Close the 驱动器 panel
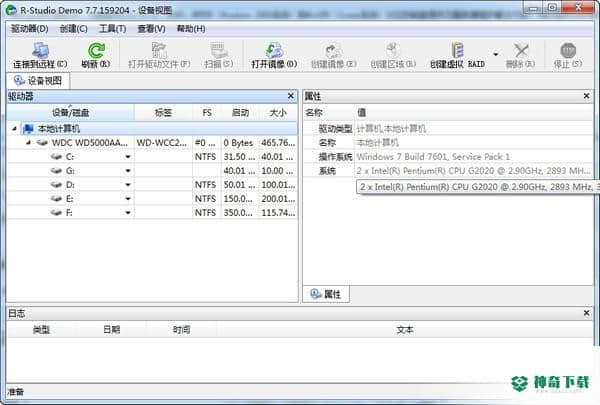 pos(291,96)
